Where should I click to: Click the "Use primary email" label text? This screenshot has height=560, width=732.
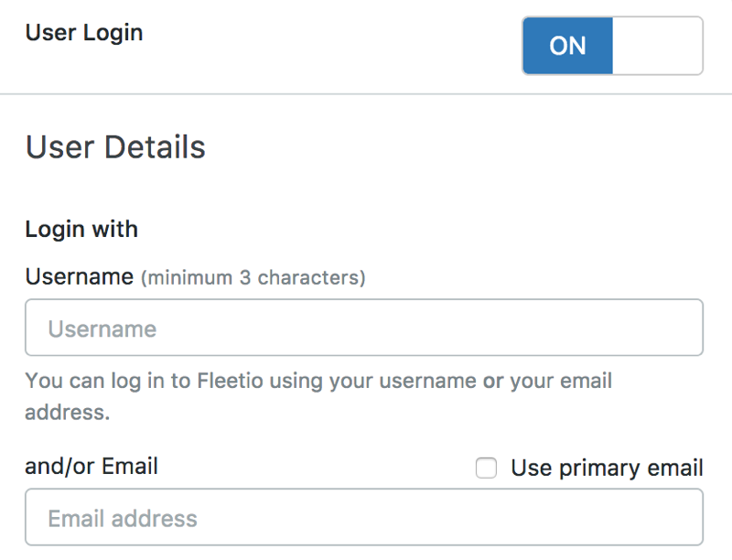click(607, 468)
